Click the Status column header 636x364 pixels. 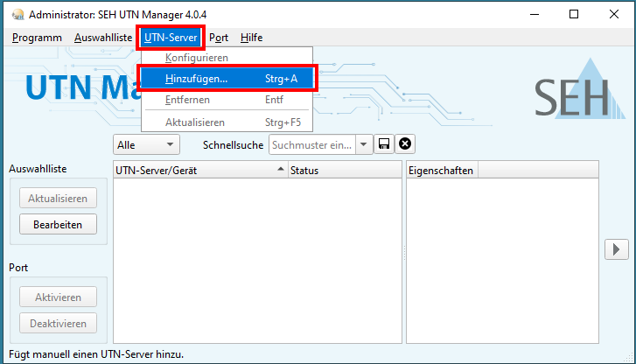coord(345,171)
